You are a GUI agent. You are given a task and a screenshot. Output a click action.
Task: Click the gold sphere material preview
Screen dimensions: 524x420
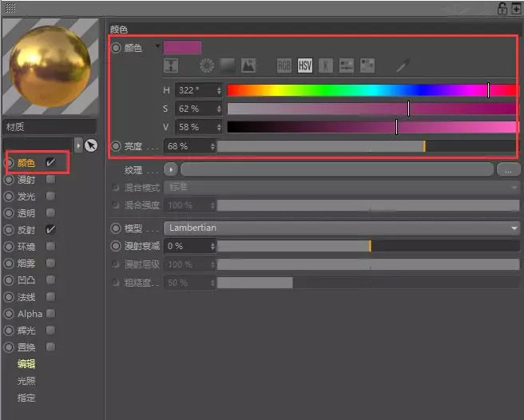[50, 66]
